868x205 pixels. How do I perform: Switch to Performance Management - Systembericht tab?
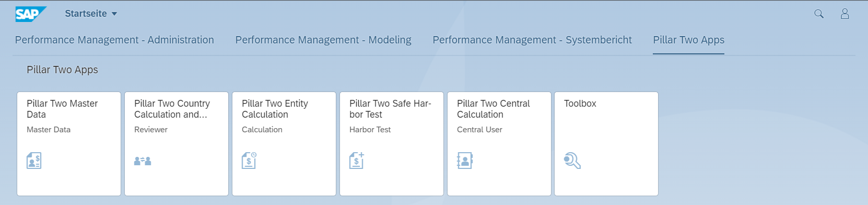[x=532, y=40]
